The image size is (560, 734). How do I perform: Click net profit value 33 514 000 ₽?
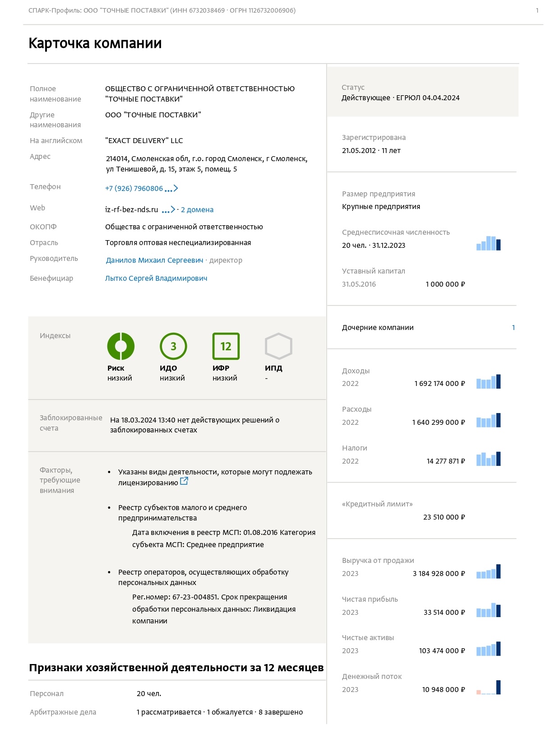click(x=444, y=613)
